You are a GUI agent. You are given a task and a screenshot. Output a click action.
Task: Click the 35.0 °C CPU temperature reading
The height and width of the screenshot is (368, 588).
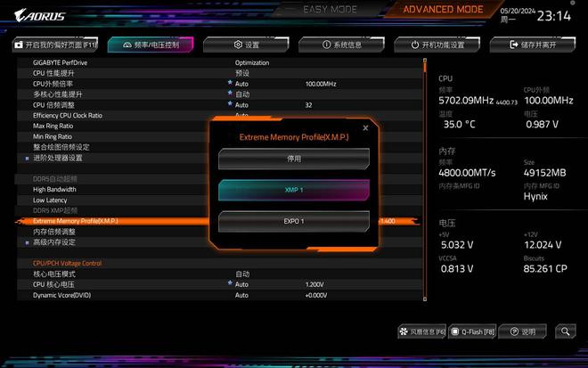pos(460,124)
